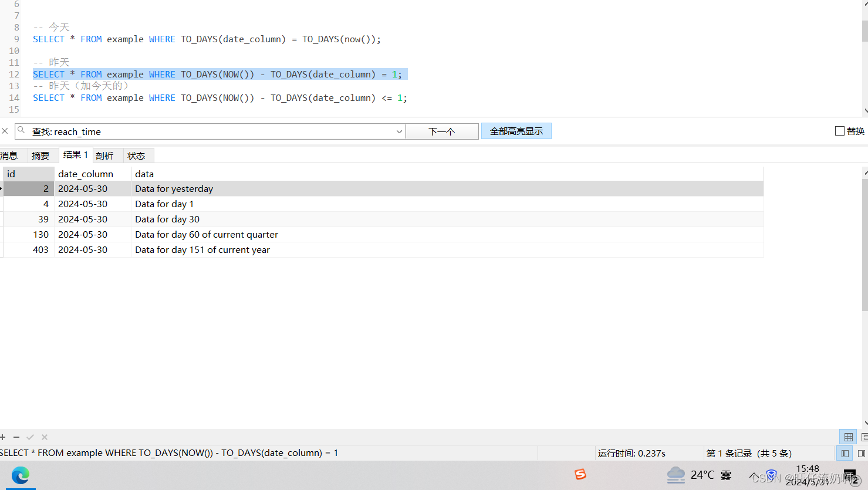Click the query on editor line 14

click(220, 97)
